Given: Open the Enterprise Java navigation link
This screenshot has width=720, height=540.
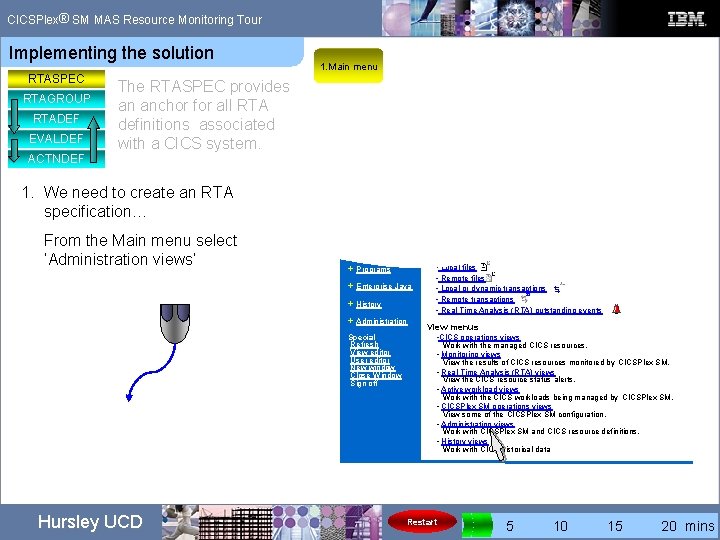Looking at the screenshot, I should click(384, 287).
